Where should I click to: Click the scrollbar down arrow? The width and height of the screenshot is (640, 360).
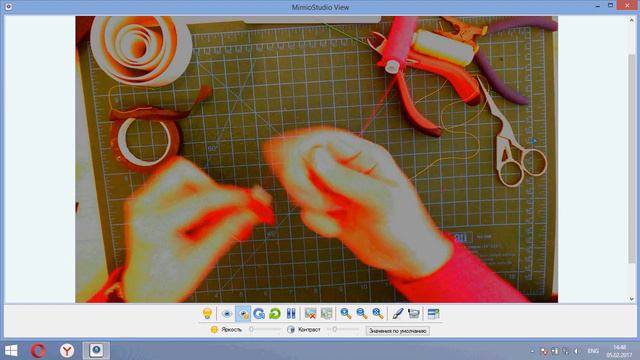click(x=631, y=299)
